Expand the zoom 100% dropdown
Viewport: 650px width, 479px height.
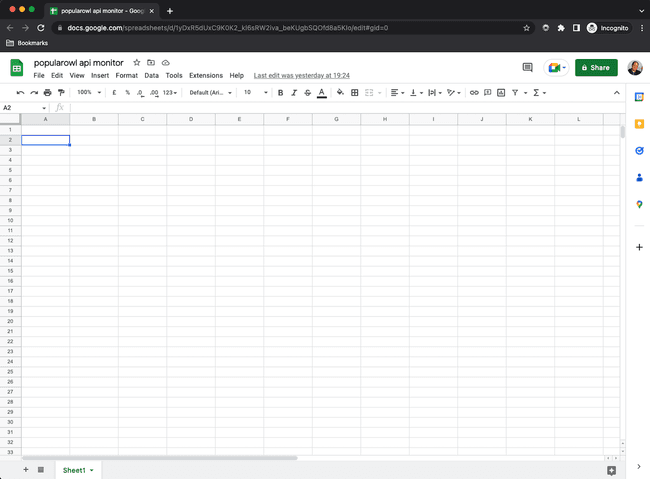coord(89,92)
